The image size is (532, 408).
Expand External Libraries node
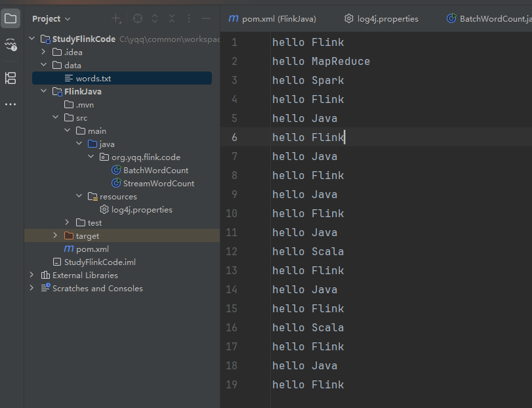(32, 275)
